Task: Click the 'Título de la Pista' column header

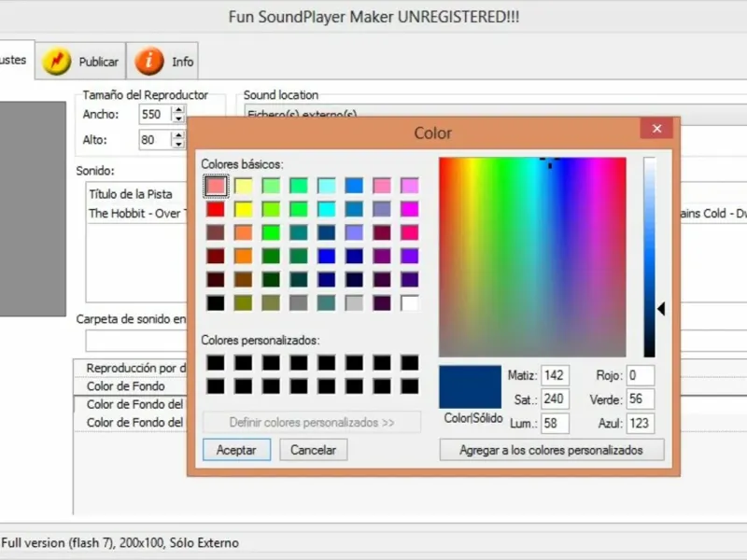Action: coord(131,194)
